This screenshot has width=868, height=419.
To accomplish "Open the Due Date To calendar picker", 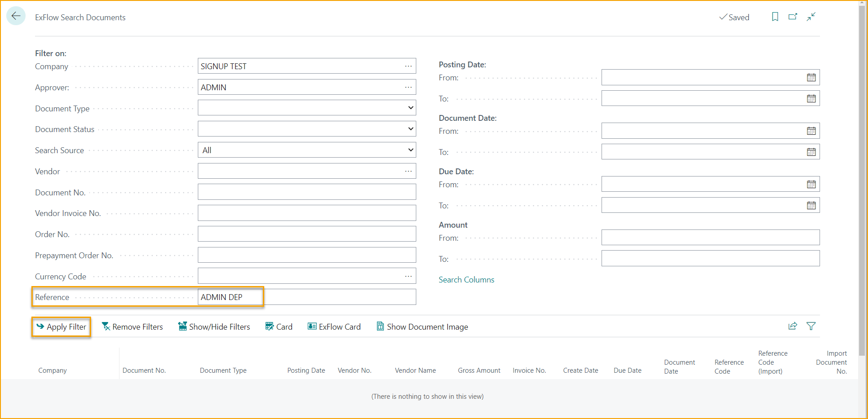I will 811,205.
